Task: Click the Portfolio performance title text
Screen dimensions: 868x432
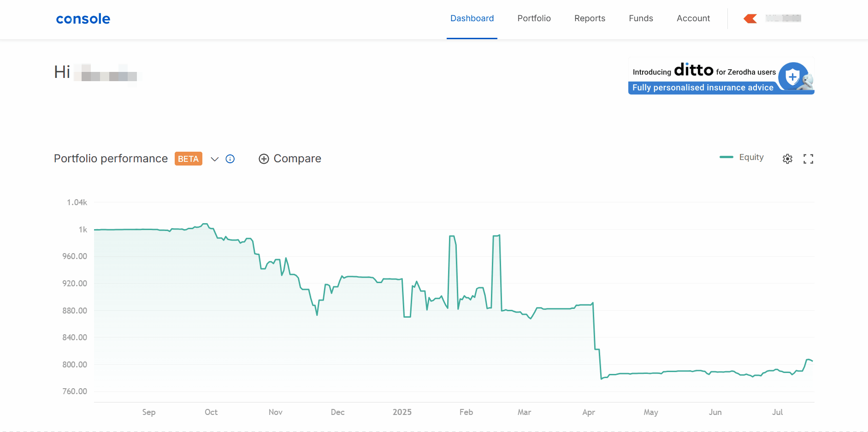Action: click(x=111, y=159)
